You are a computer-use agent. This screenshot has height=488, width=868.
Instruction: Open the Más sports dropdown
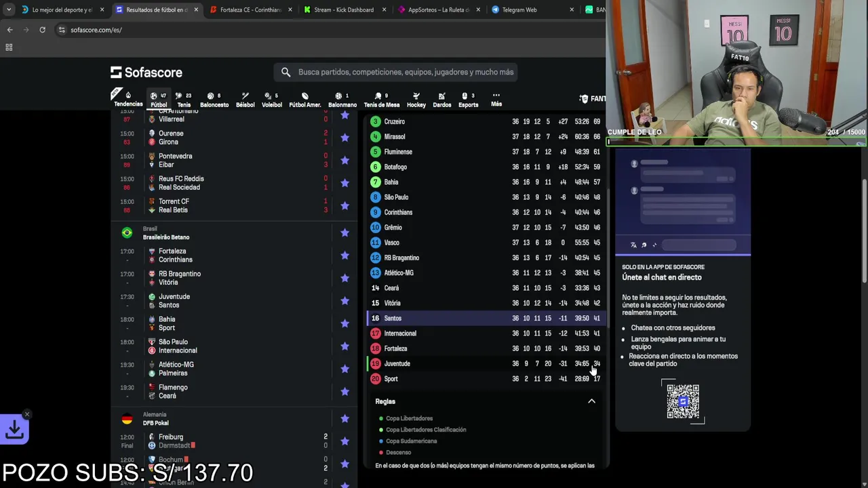point(496,99)
